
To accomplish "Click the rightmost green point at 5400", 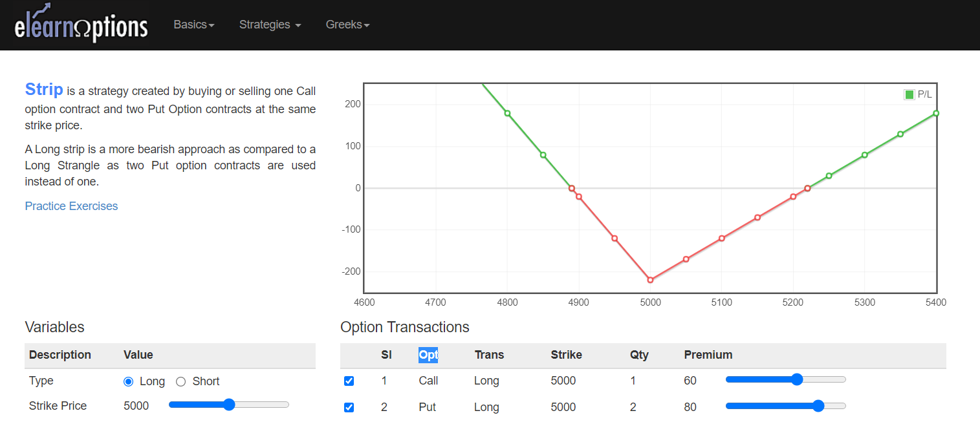I will tap(935, 114).
